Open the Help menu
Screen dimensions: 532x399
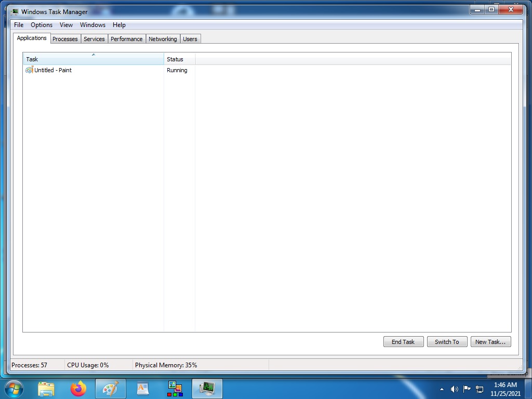(x=119, y=25)
